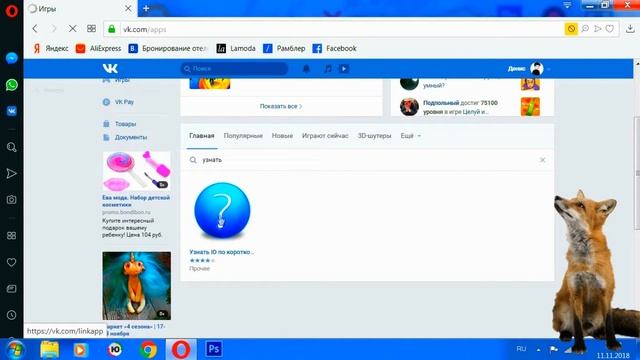Click the vk.com/apps address bar
The image size is (640, 360).
[335, 29]
